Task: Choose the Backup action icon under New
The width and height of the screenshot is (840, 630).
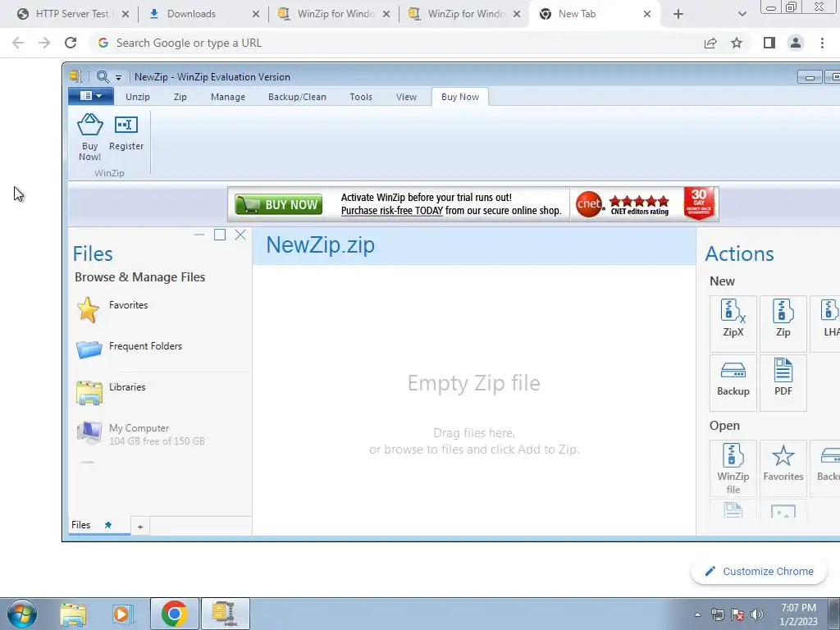Action: [733, 382]
